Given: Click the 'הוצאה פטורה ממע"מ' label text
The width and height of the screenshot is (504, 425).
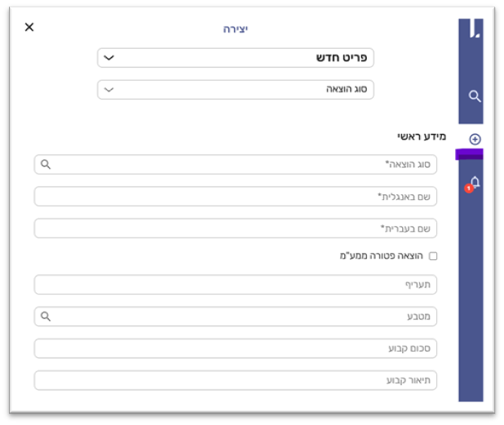Looking at the screenshot, I should coord(382,256).
